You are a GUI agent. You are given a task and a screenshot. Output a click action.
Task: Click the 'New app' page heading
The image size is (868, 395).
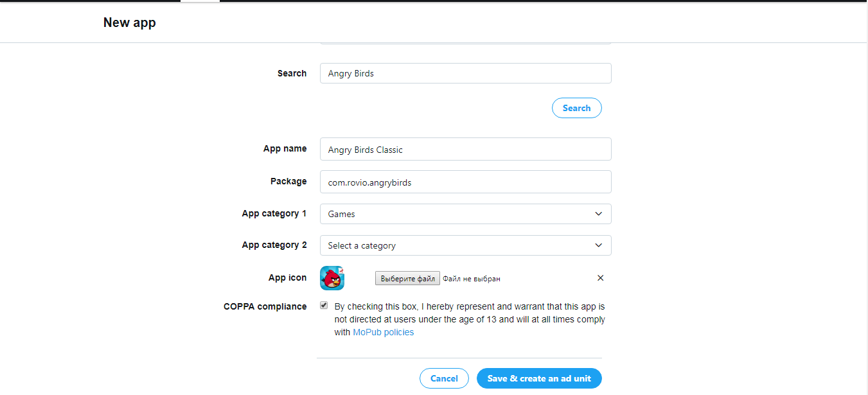(129, 22)
